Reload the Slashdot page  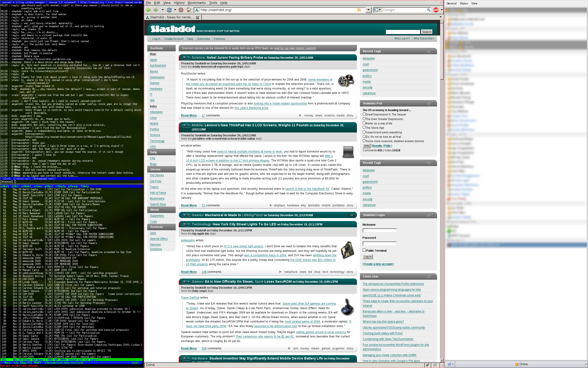tap(169, 10)
